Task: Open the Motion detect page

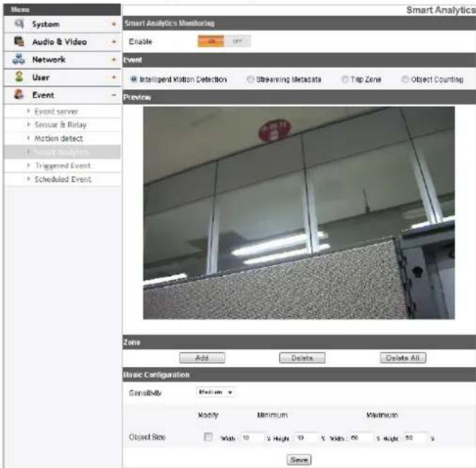Action: click(x=58, y=139)
